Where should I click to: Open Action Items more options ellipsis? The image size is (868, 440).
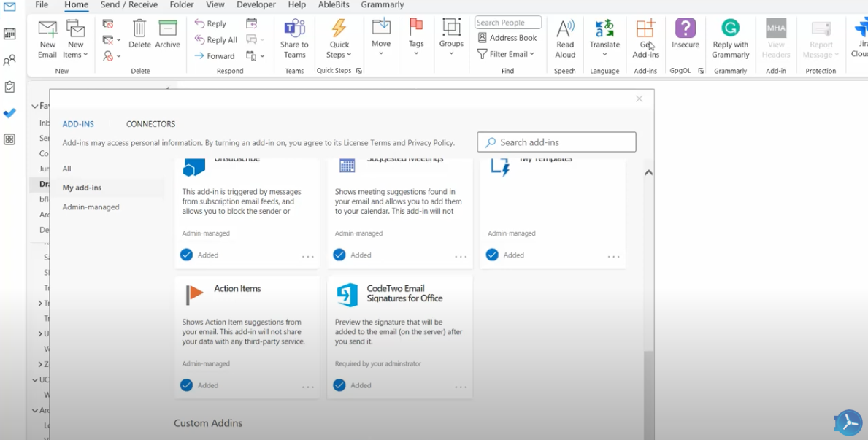[308, 387]
